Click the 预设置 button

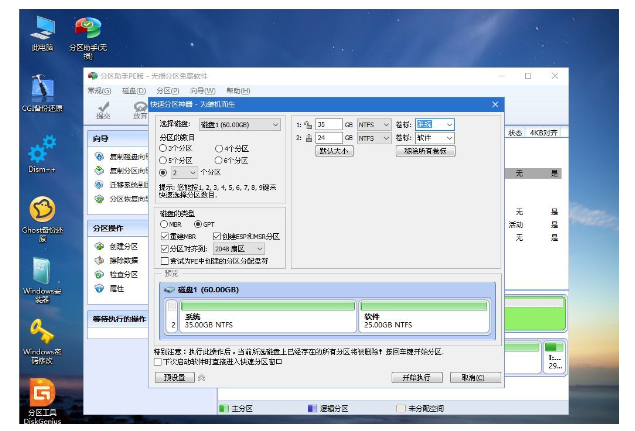175,378
